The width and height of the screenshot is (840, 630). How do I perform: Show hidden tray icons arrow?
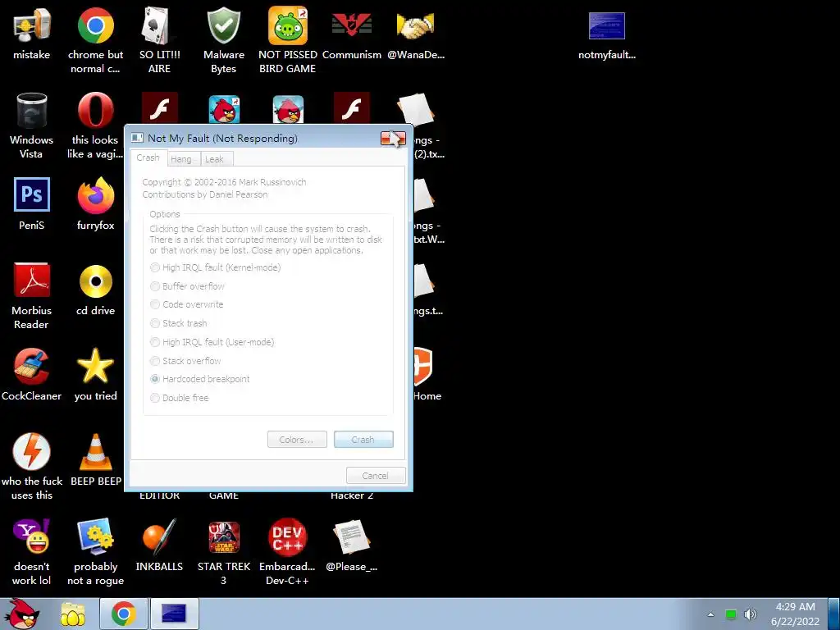coord(711,614)
